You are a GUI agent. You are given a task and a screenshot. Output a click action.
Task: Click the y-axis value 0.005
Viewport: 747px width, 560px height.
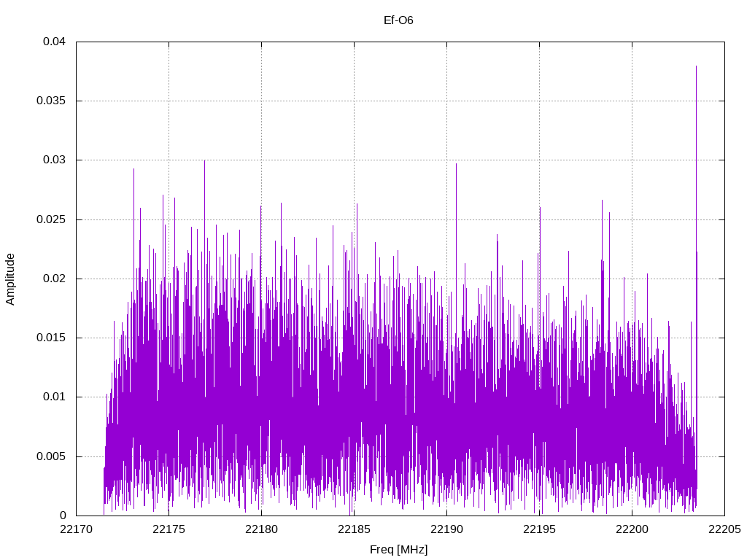coord(51,456)
